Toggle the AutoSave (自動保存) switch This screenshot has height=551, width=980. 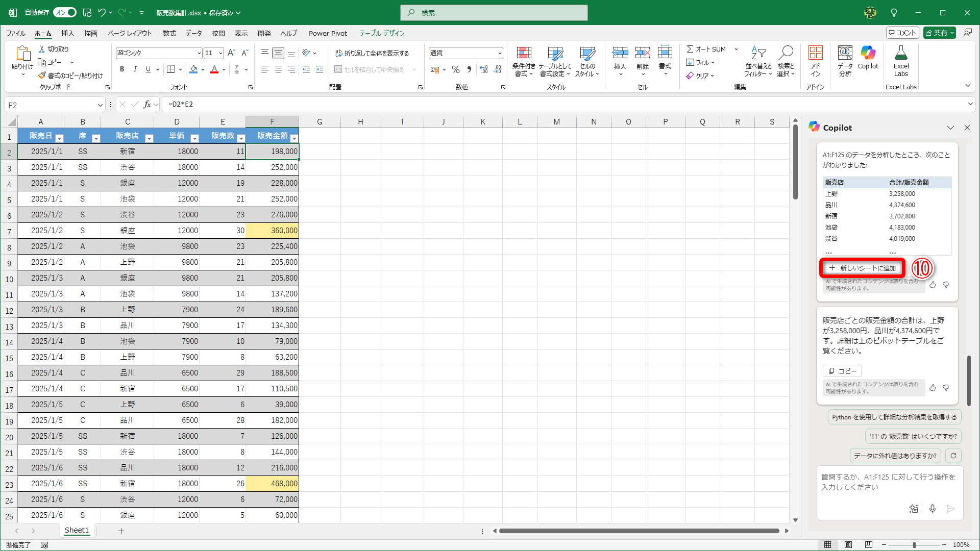(65, 12)
